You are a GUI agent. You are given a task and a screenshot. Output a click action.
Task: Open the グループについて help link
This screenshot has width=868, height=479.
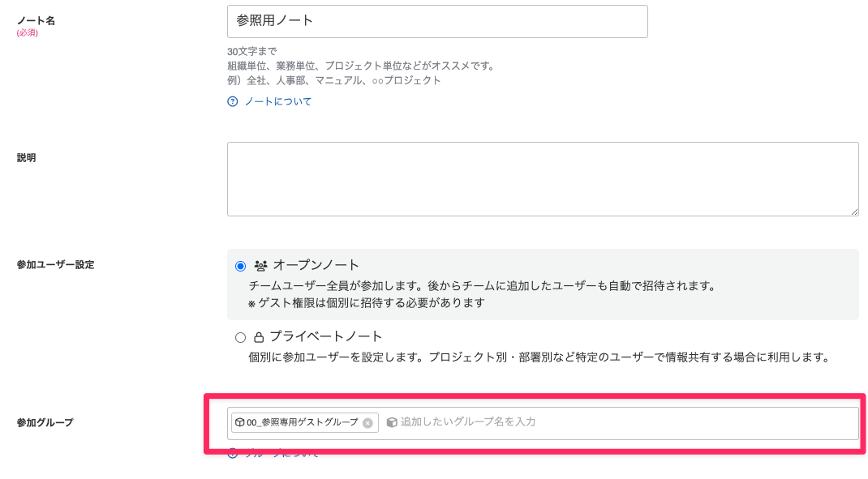pyautogui.click(x=284, y=453)
